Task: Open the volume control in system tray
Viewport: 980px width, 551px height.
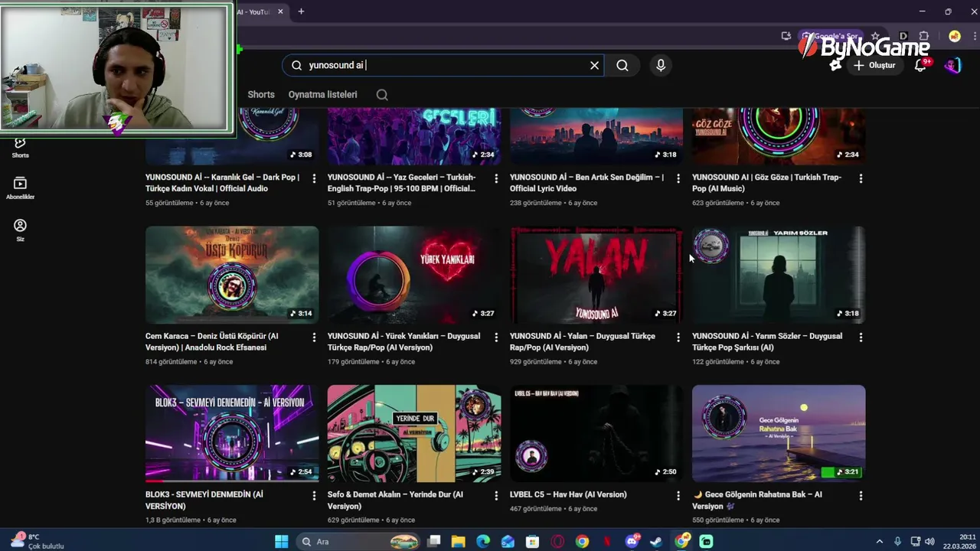Action: (929, 542)
